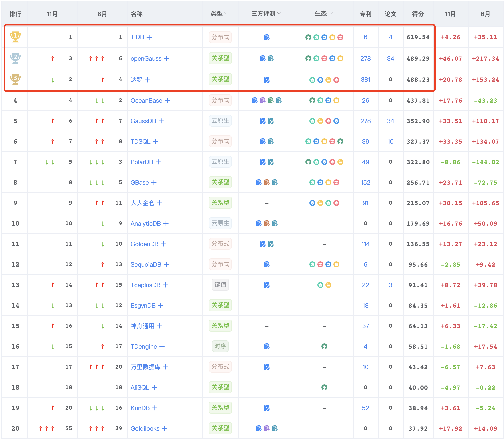The height and width of the screenshot is (439, 504).
Task: Click OceanBase's green H evaluation clipboard icon
Action: 271,101
